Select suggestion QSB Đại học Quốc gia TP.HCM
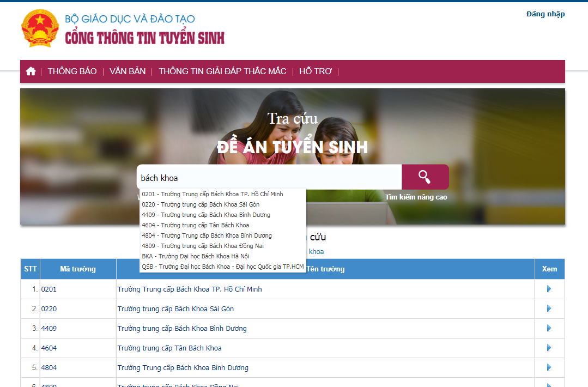The image size is (588, 387). tap(223, 267)
